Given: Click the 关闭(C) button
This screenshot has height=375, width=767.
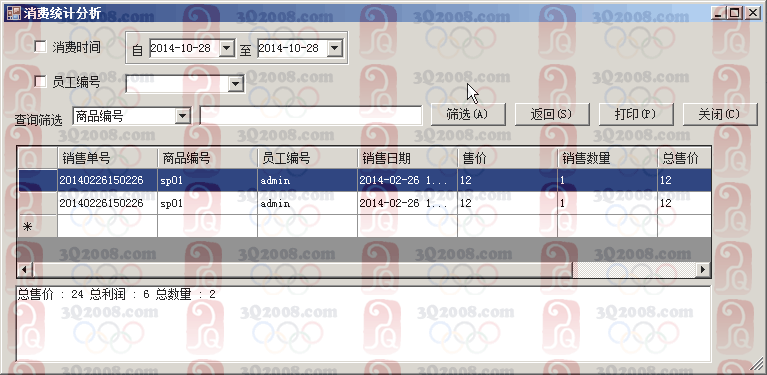Looking at the screenshot, I should coord(720,114).
